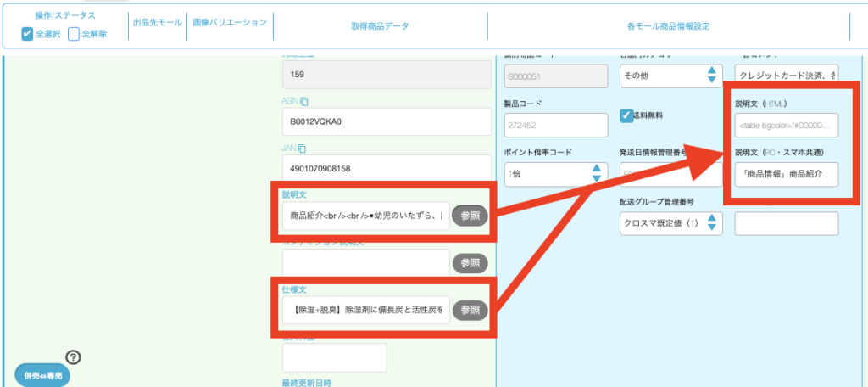Click the ポイント倍率コード label

click(x=537, y=152)
